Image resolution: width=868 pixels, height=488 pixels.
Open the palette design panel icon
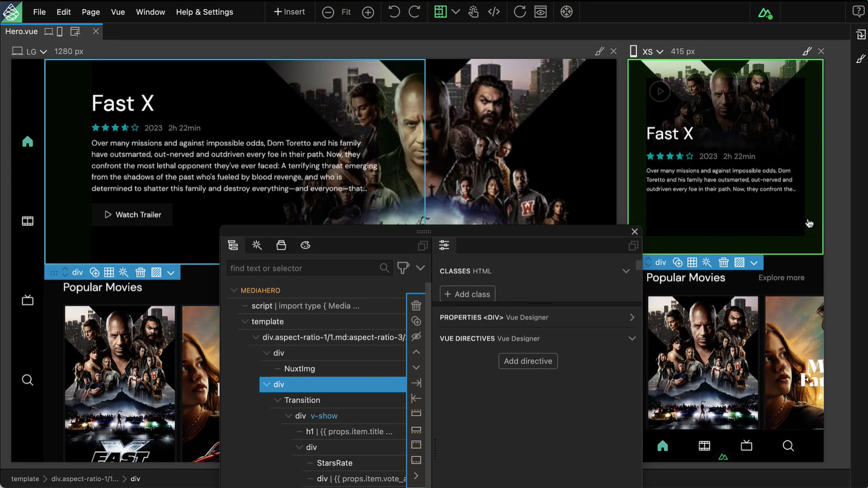pyautogui.click(x=305, y=245)
